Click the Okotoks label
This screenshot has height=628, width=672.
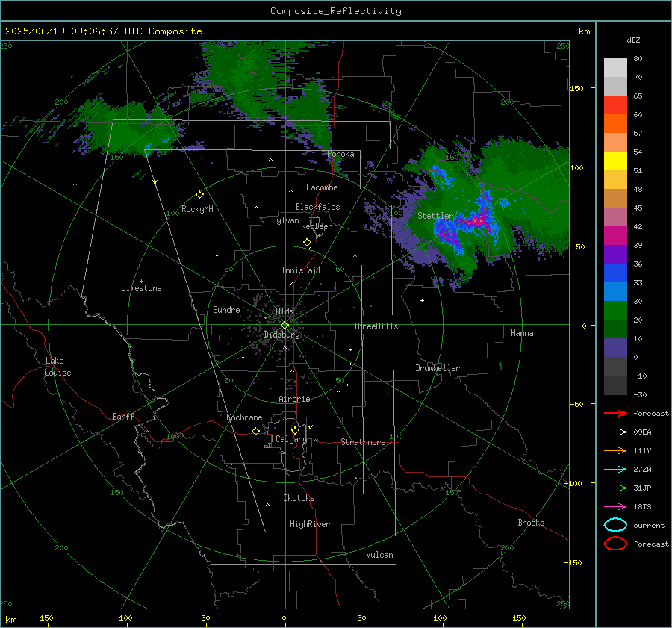coord(299,498)
